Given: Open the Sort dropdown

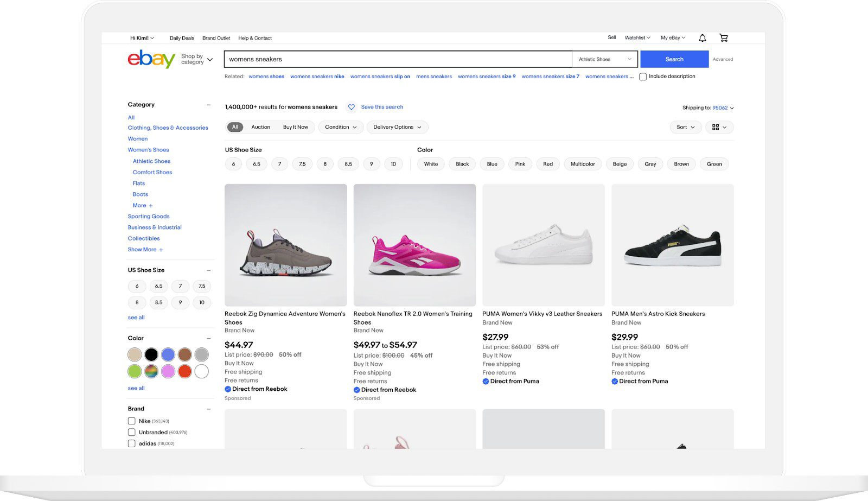Looking at the screenshot, I should click(685, 126).
